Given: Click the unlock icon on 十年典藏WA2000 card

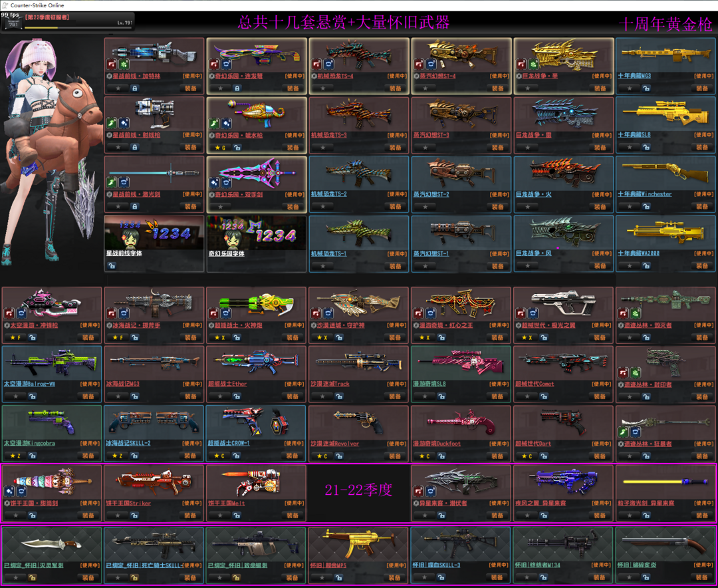Looking at the screenshot, I should [x=646, y=265].
